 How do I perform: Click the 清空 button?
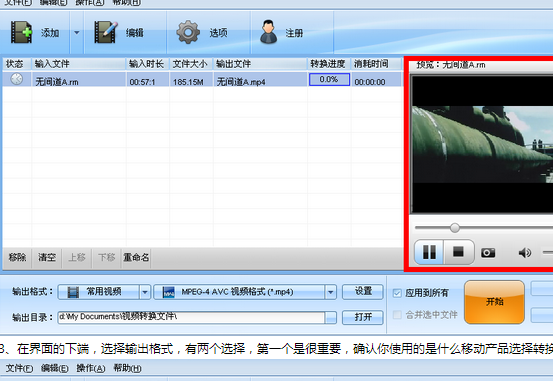click(x=47, y=258)
